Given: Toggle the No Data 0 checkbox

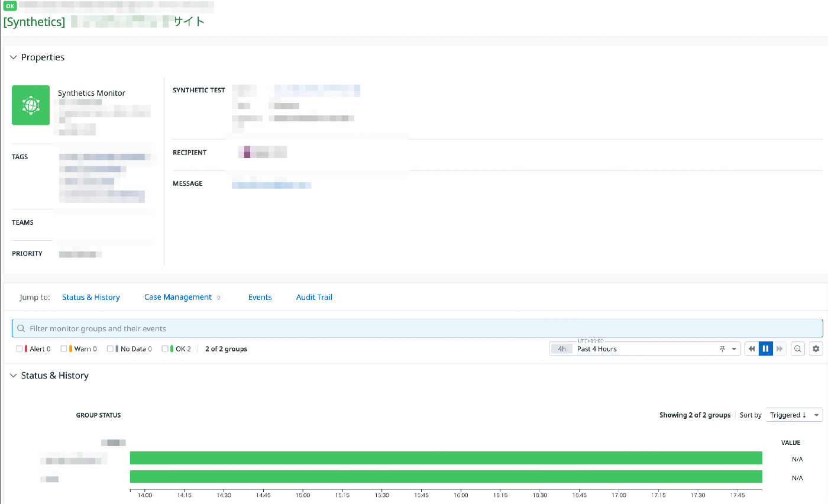Looking at the screenshot, I should click(110, 349).
